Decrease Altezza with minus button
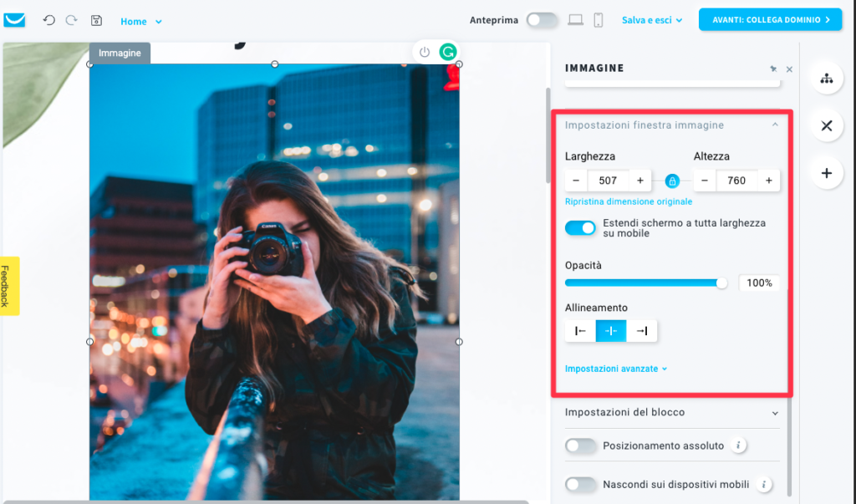Screen dimensions: 856x504 click(704, 181)
